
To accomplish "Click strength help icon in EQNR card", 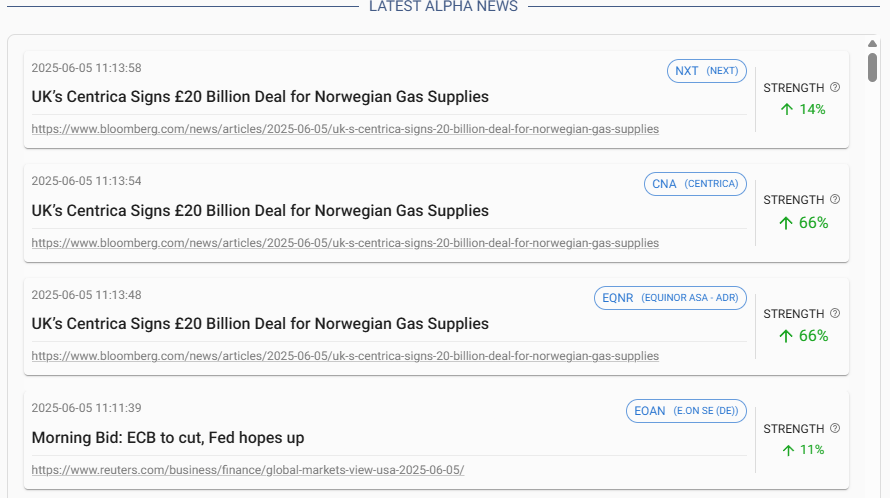I will click(x=835, y=313).
